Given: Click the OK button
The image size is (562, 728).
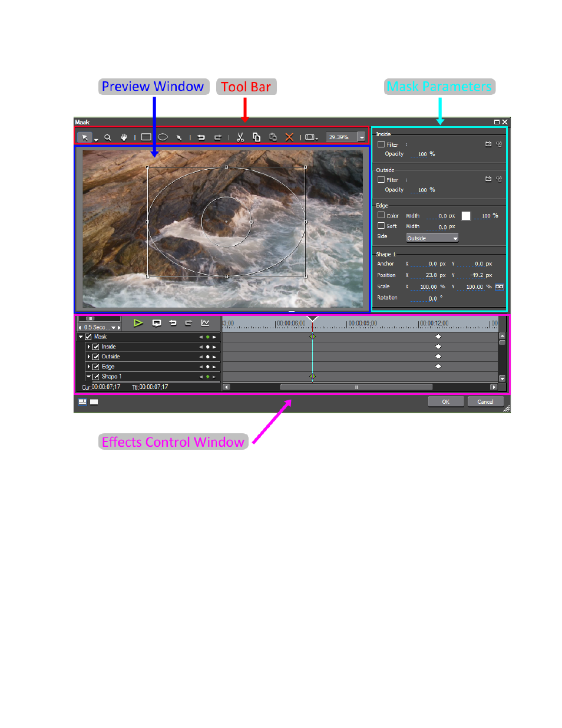Looking at the screenshot, I should pos(446,402).
